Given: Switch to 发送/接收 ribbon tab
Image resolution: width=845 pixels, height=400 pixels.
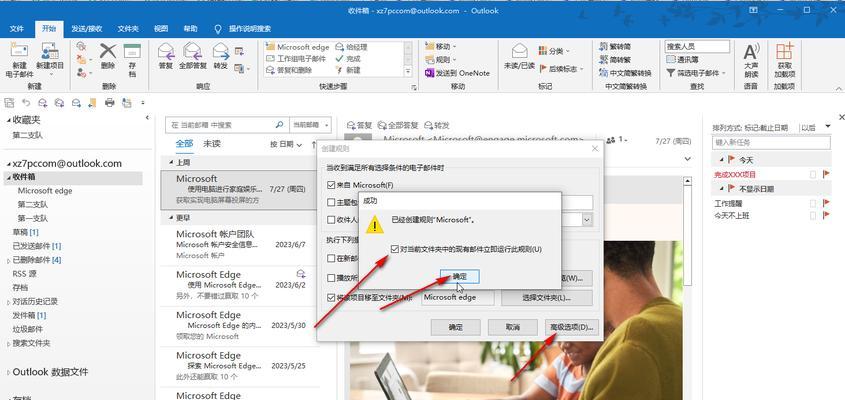Looking at the screenshot, I should (x=87, y=29).
